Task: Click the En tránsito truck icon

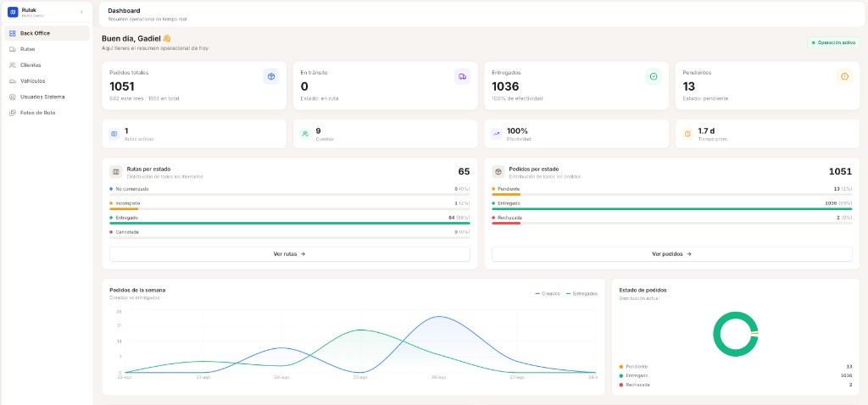Action: pyautogui.click(x=462, y=77)
